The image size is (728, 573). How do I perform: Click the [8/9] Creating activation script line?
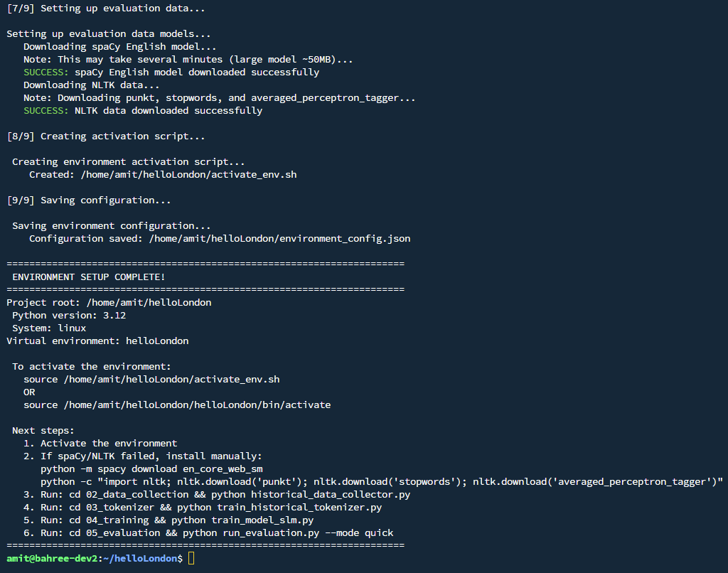coord(95,136)
